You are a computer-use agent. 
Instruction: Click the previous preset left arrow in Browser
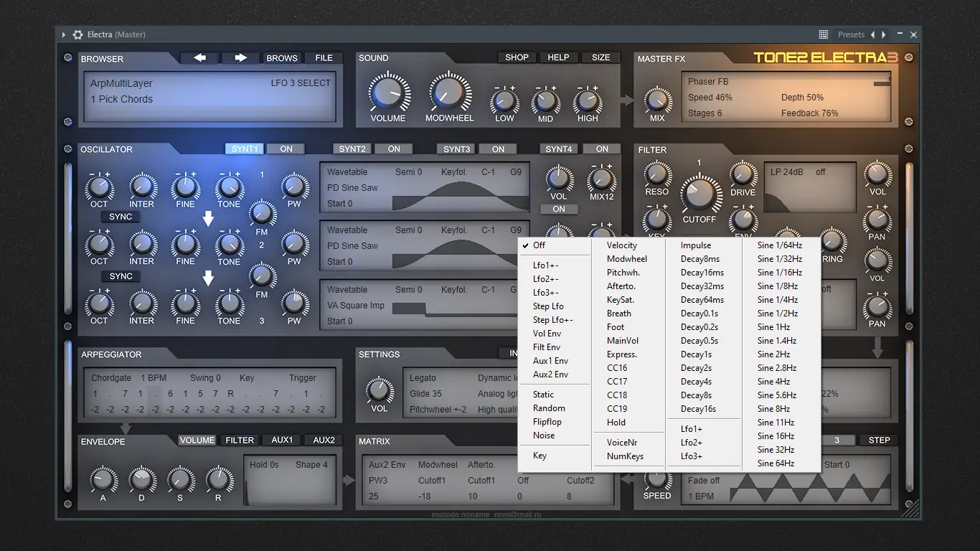coord(200,58)
